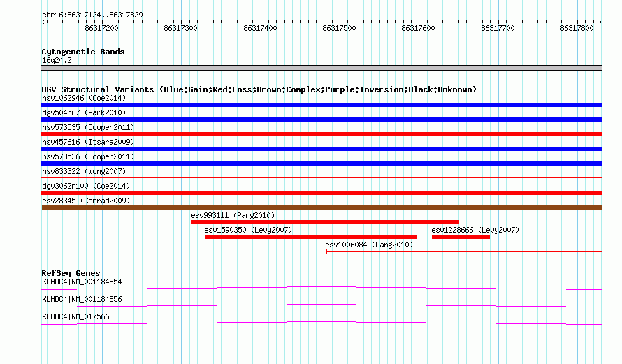622x364 pixels.
Task: Click ruler position 86317700
Action: (498, 28)
